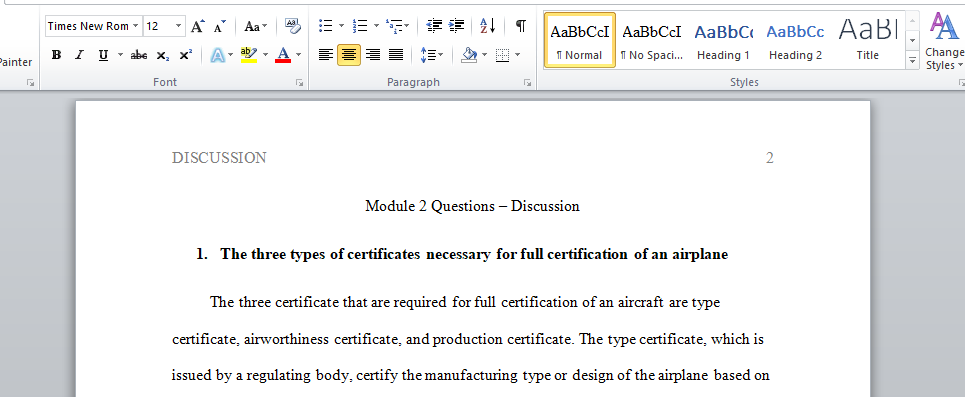Click the word airworthiness in the paragraph
Screen dimensions: 965x397
pyautogui.click(x=286, y=339)
